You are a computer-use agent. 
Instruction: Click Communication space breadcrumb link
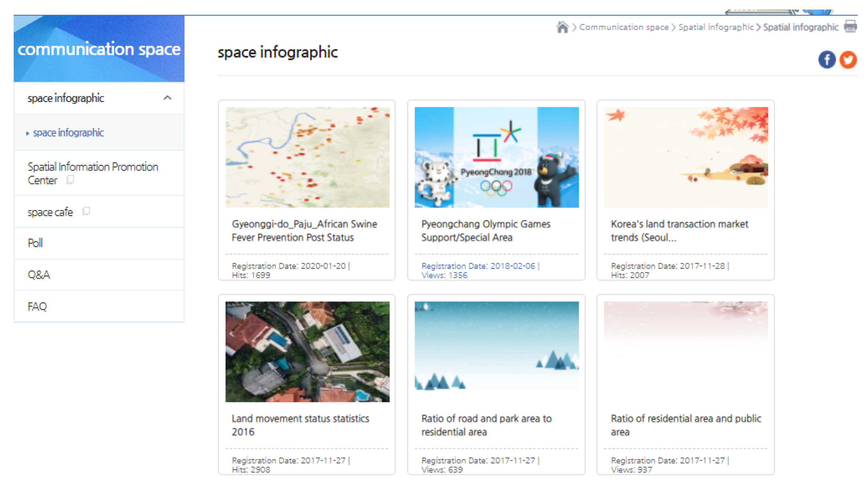tap(624, 27)
